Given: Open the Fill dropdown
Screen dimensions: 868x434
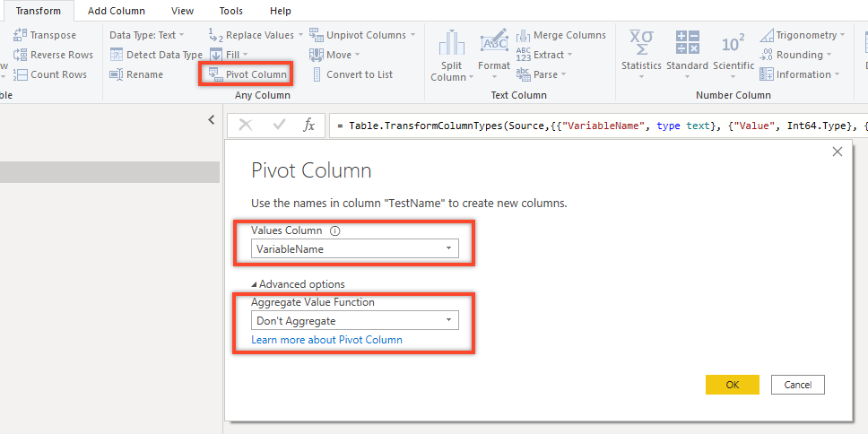Looking at the screenshot, I should [x=229, y=55].
